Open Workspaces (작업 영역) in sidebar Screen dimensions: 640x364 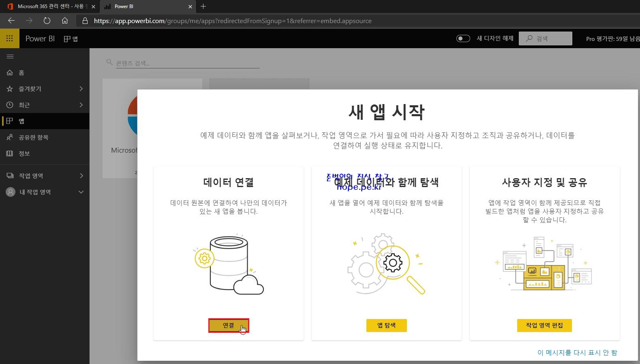click(45, 176)
